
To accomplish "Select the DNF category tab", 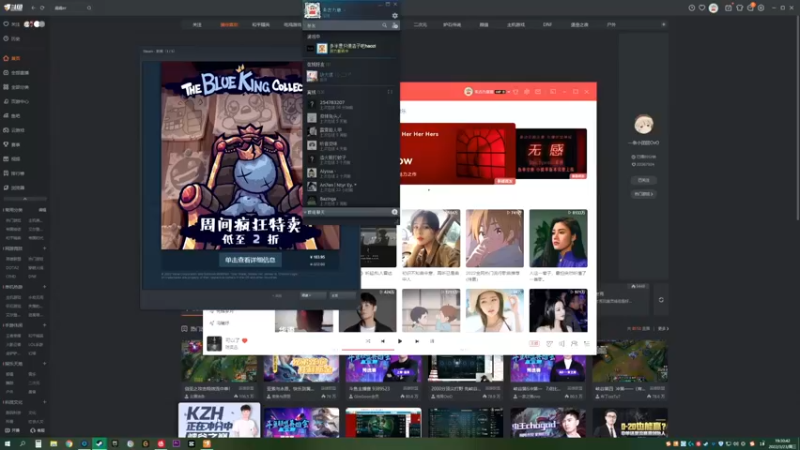I will [x=547, y=24].
